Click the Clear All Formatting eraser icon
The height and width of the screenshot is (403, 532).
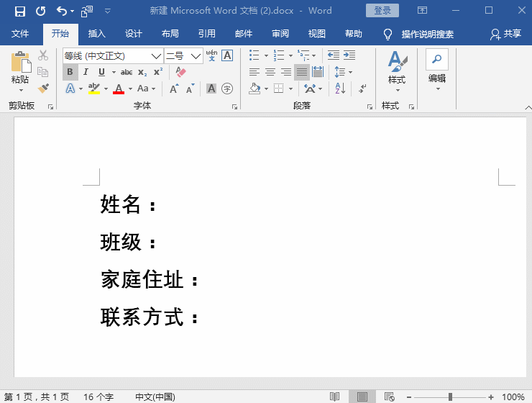pos(180,72)
